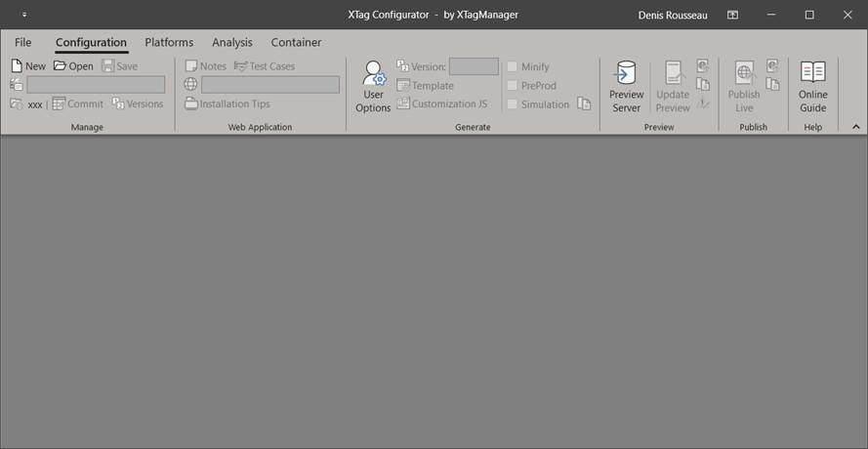Click browser icon in Preview group
This screenshot has height=449, width=868.
[703, 66]
